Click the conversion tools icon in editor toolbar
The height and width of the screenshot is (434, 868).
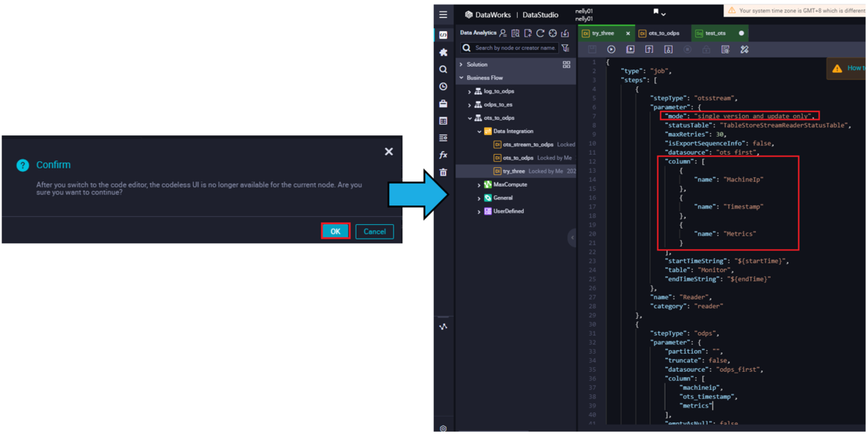pos(744,49)
